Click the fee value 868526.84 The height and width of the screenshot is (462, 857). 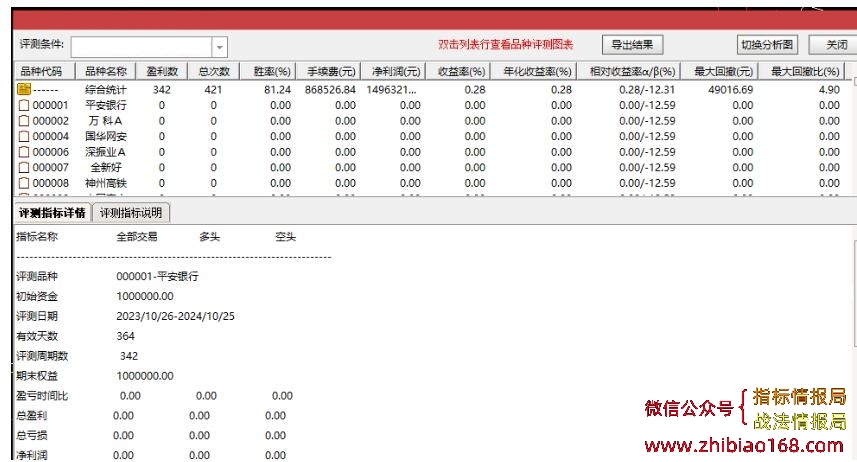pos(330,90)
